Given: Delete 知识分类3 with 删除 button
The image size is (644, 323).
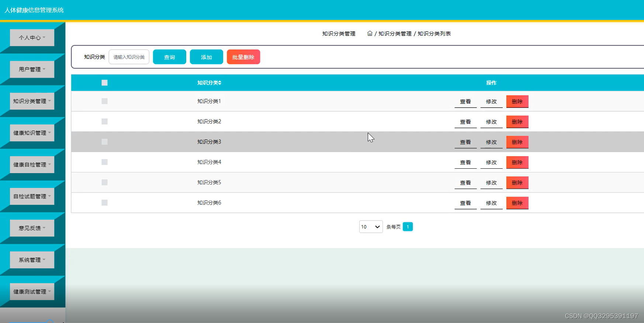Looking at the screenshot, I should pos(517,142).
